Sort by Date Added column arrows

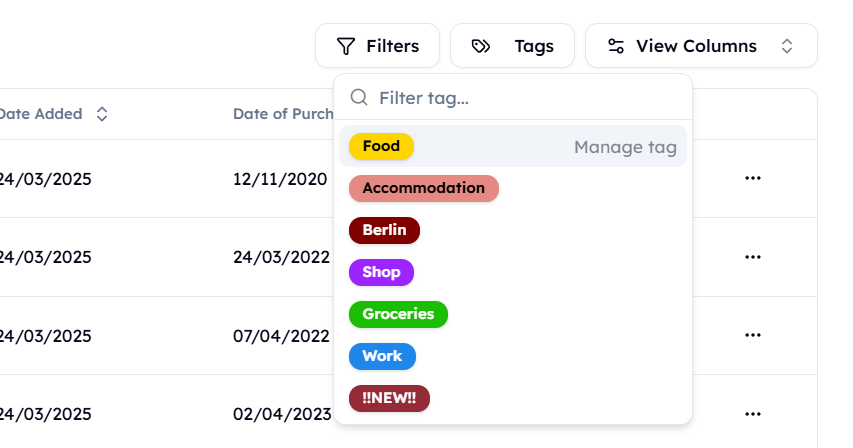tap(101, 114)
